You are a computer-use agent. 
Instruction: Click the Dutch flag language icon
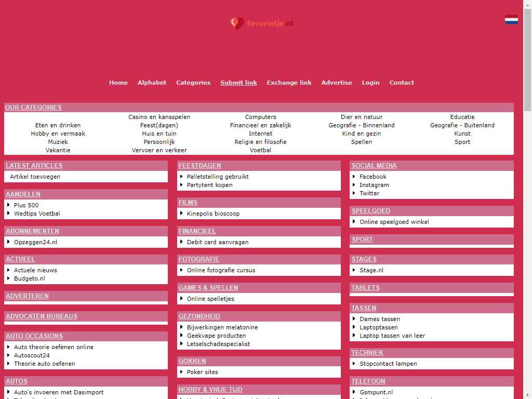(511, 20)
